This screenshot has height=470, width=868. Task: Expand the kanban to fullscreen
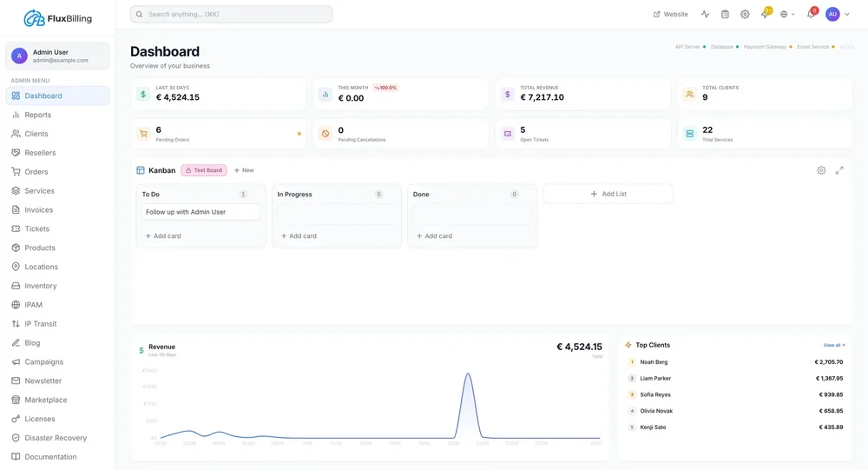coord(839,170)
